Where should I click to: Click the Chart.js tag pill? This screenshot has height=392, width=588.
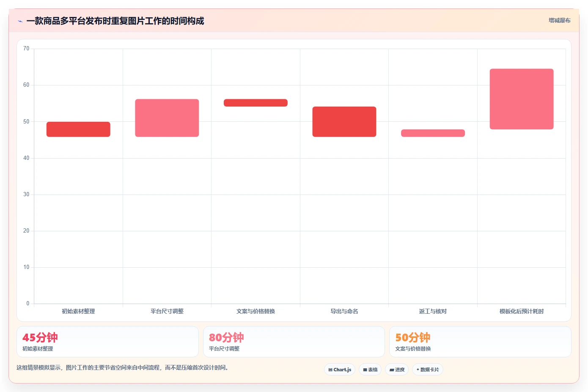(340, 370)
